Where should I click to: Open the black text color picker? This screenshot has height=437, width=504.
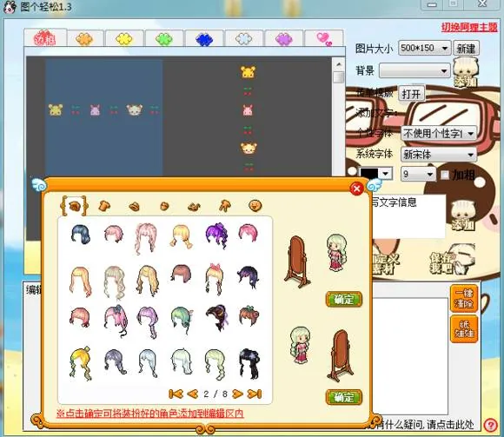[375, 174]
